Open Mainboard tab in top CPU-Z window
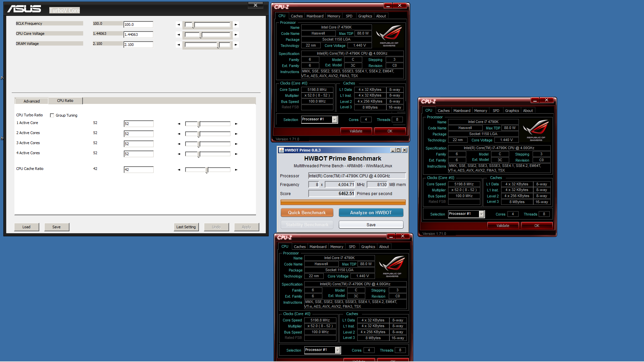This screenshot has width=644, height=362. click(x=315, y=16)
